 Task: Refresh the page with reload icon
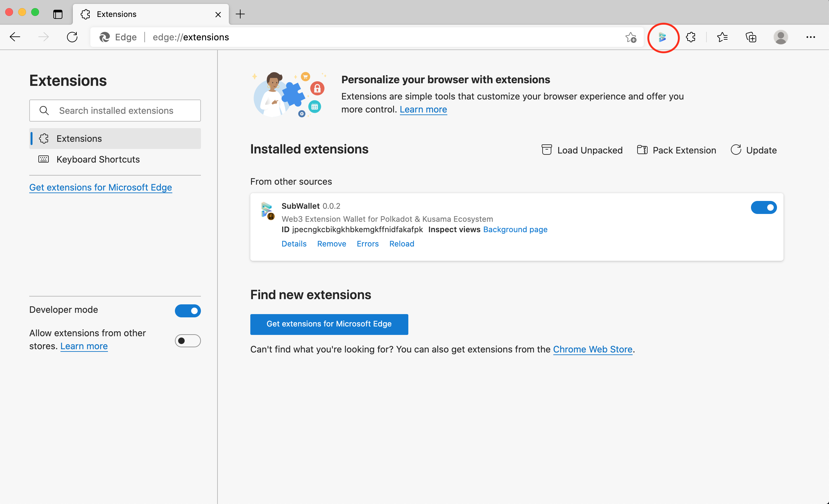tap(72, 37)
